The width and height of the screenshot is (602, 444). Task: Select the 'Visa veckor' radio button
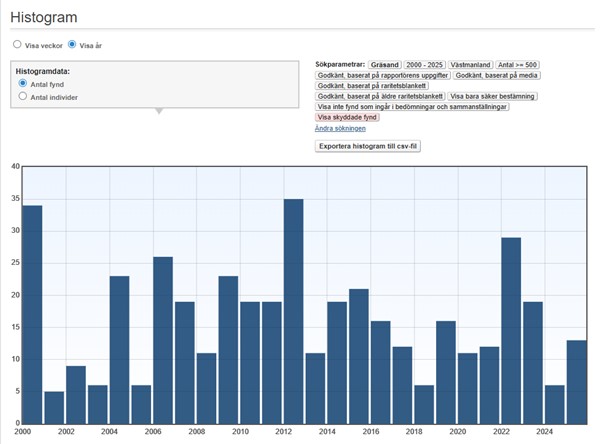[17, 45]
